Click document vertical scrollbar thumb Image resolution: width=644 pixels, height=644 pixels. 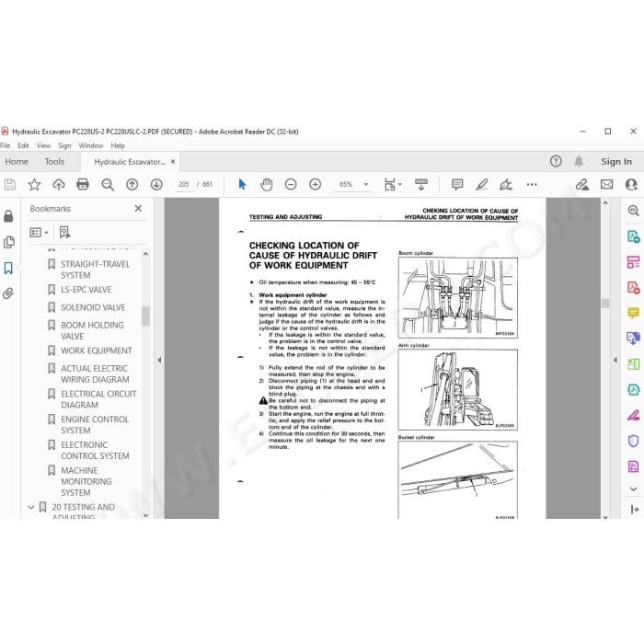[605, 303]
